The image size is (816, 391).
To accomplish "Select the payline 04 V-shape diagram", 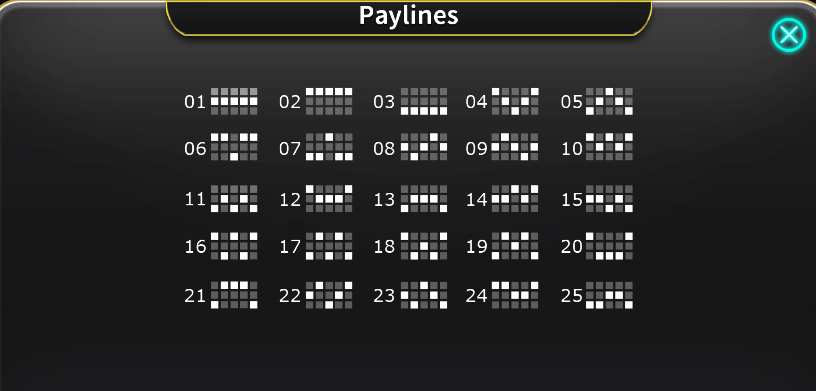I will [x=515, y=101].
